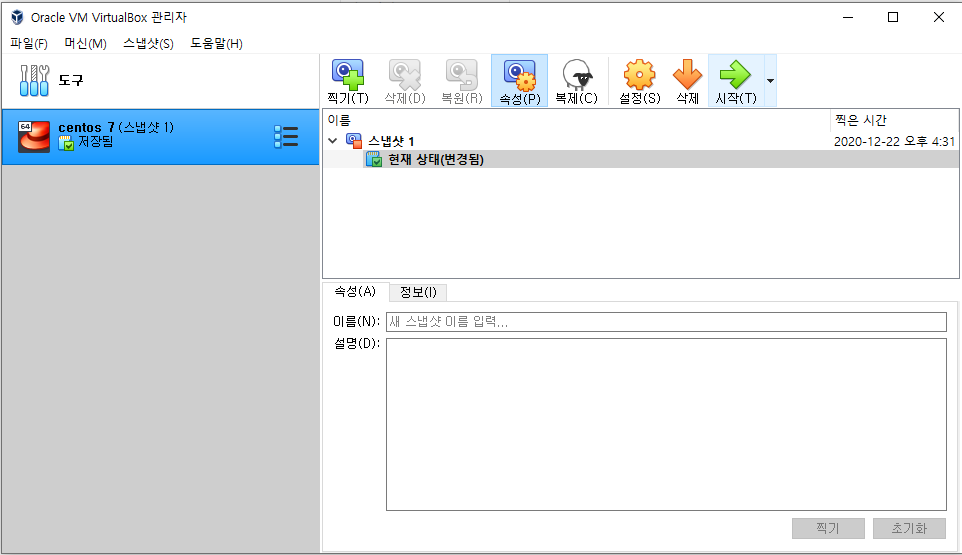Viewport: 962px width, 555px height.
Task: Click the 이름(N) snapshot name field
Action: coord(666,322)
